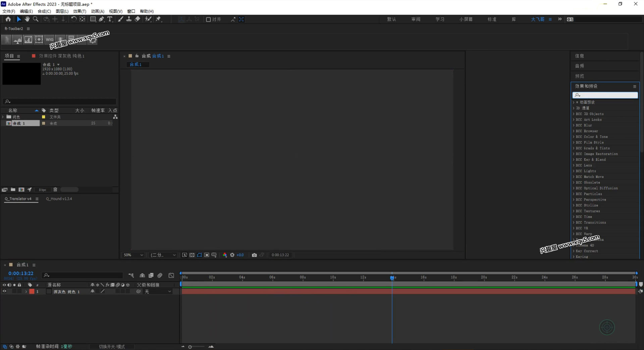Viewport: 644px width, 350px height.
Task: Open the resolution (二分_ dropdown
Action: tap(163, 255)
